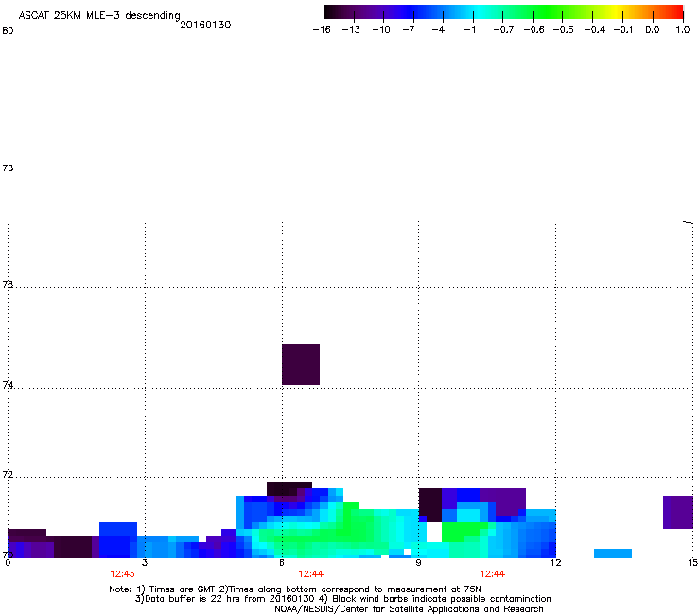Image resolution: width=700 pixels, height=615 pixels.
Task: Click the light blue bar between longitudes 12 and 15
Action: (613, 553)
